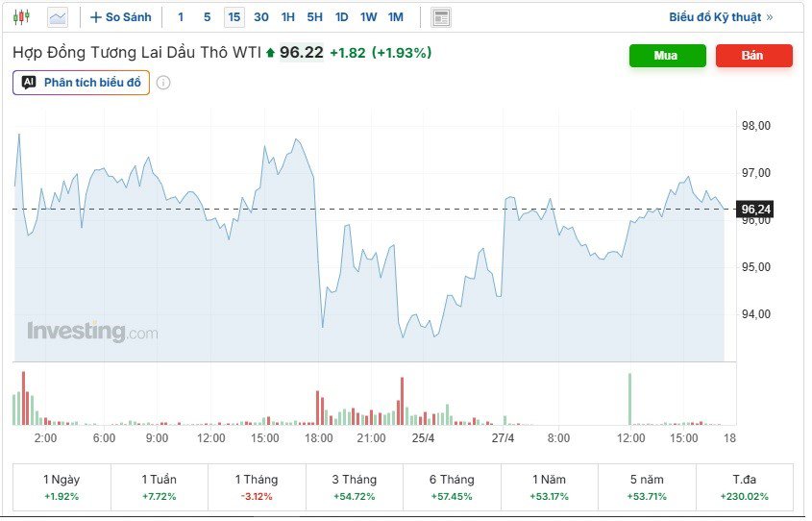Screen dimensions: 812x521
Task: Select the 1 minute interval
Action: click(181, 17)
